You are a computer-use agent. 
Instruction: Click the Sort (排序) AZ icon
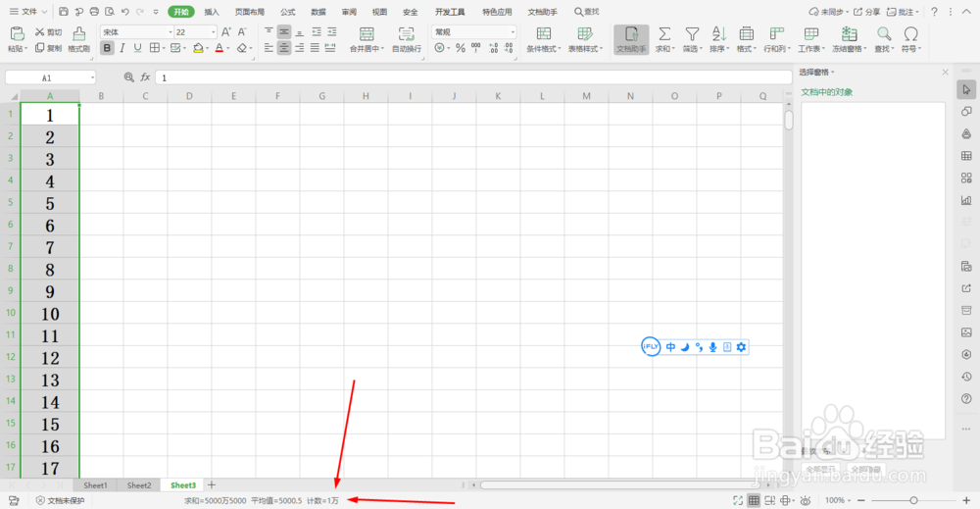tap(719, 33)
